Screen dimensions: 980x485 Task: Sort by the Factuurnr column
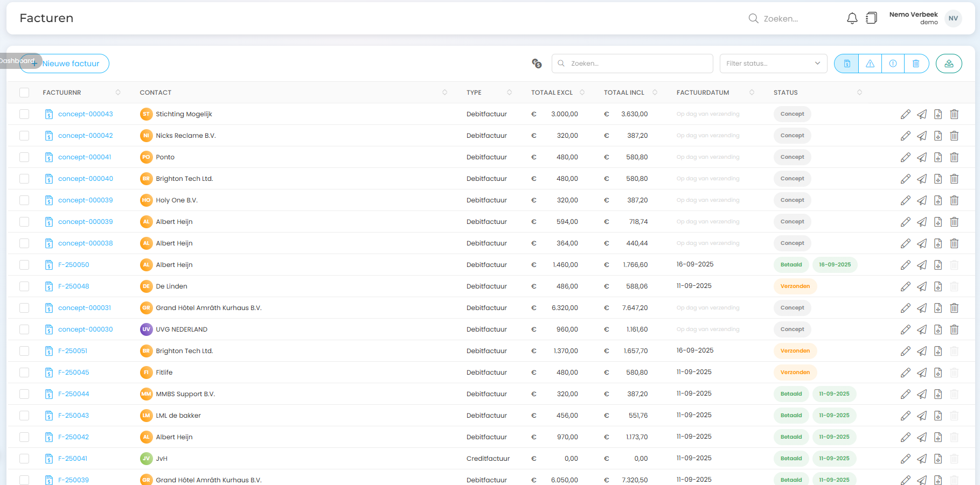pyautogui.click(x=117, y=93)
